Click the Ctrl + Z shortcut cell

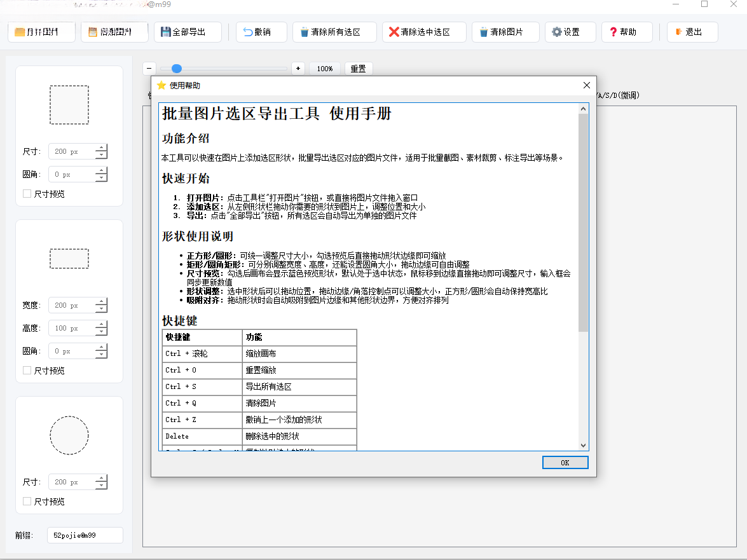[x=202, y=420]
